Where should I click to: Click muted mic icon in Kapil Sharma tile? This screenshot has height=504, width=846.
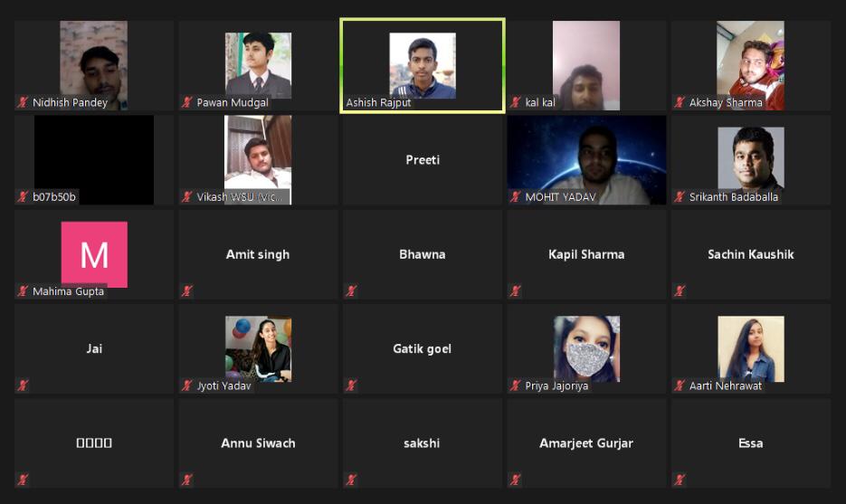(515, 290)
